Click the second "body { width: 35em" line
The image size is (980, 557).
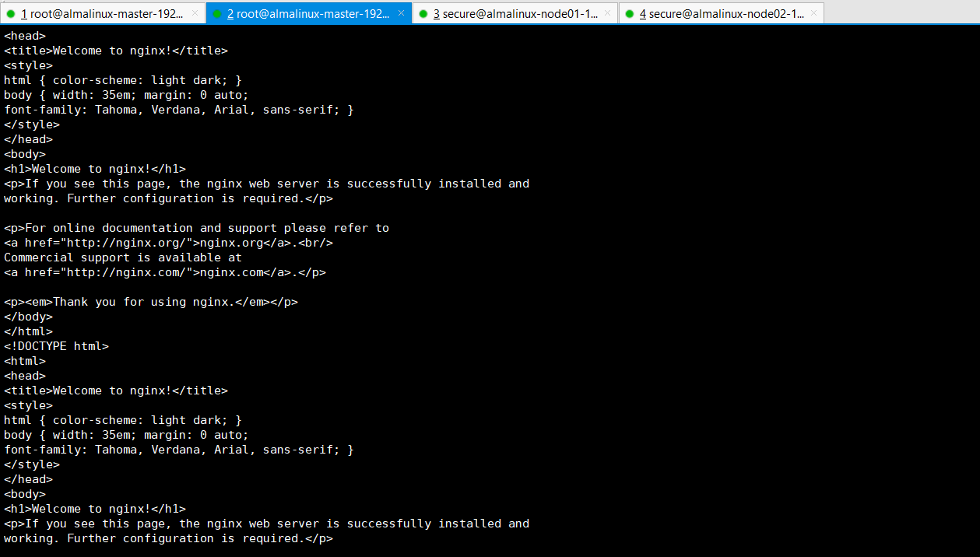tap(126, 435)
